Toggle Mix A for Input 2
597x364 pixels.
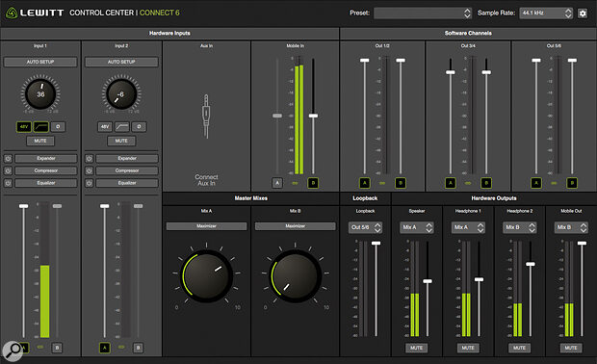(105, 348)
